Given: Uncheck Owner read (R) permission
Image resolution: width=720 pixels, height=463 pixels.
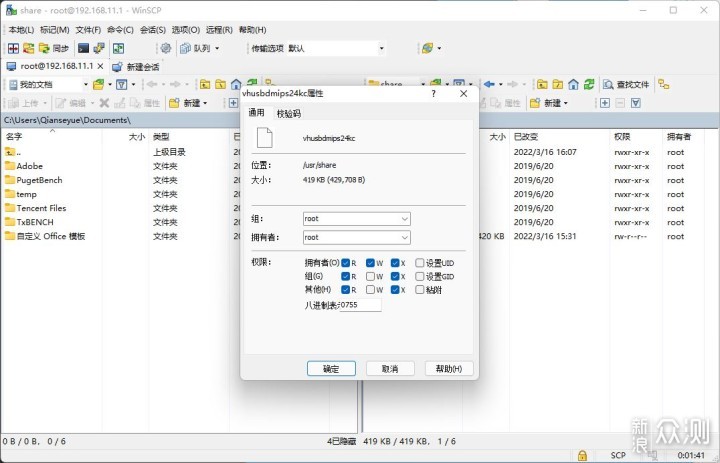Looking at the screenshot, I should point(346,263).
